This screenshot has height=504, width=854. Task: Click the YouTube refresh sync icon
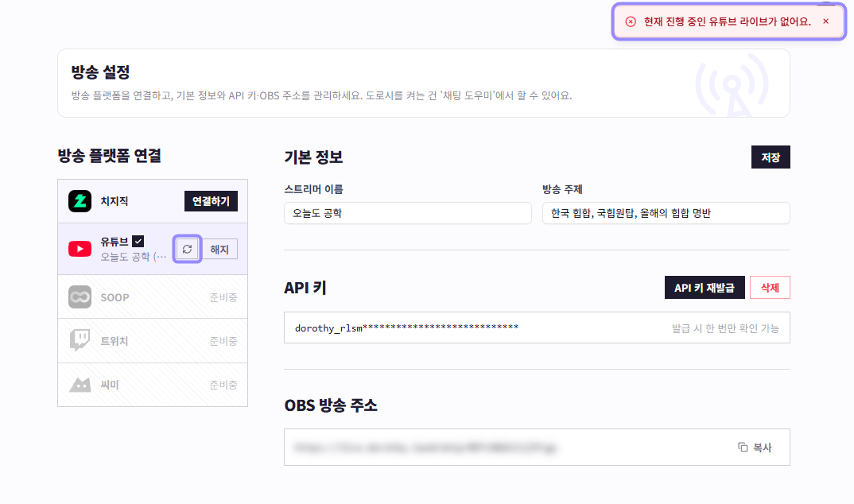(188, 250)
